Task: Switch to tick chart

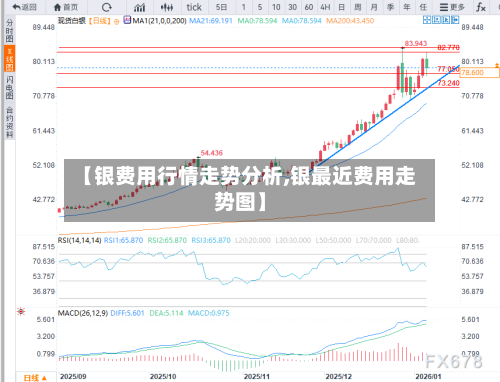Action: 194,7
